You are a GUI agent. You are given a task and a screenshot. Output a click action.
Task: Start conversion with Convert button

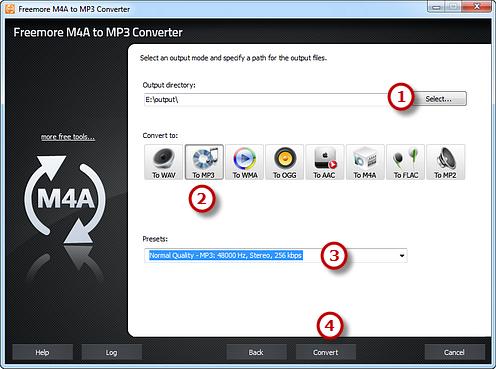326,352
